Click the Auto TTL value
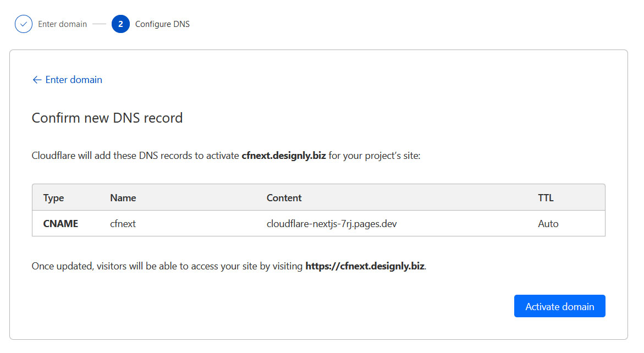Viewport: 644px width, 353px height. (548, 224)
